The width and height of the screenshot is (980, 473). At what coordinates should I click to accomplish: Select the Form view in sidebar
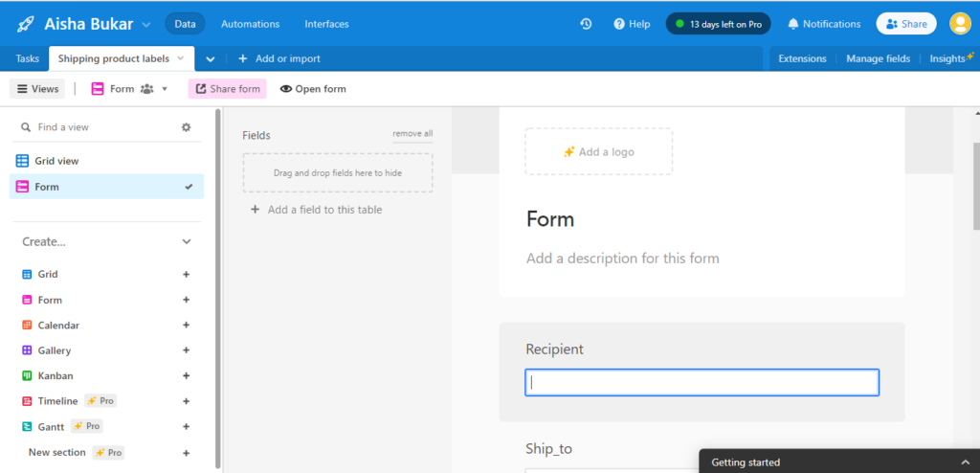point(106,187)
